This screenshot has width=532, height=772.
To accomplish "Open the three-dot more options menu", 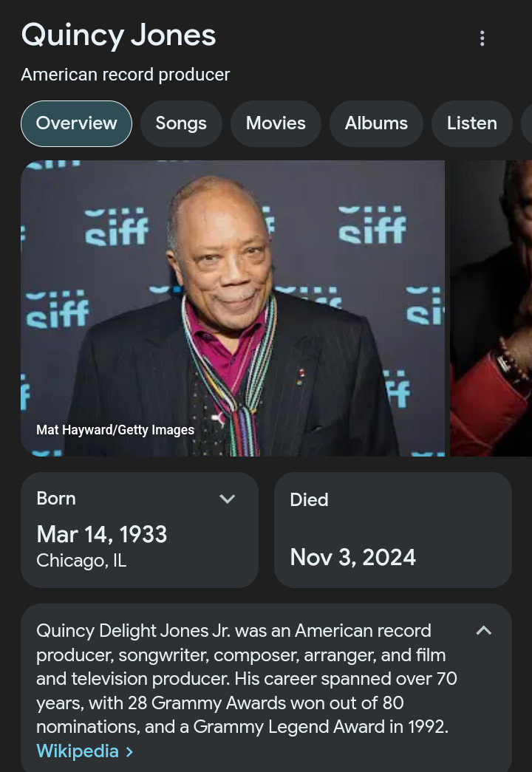I will (x=482, y=38).
